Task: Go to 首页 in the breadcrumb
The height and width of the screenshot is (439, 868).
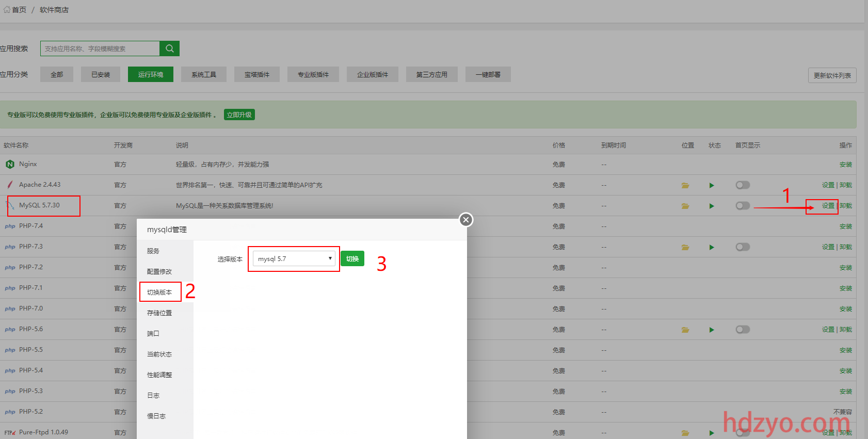Action: 19,10
